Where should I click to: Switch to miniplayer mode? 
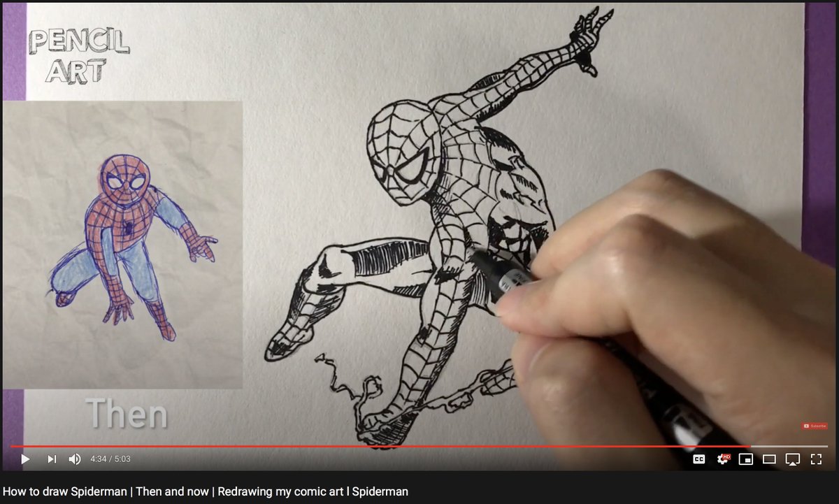point(746,459)
